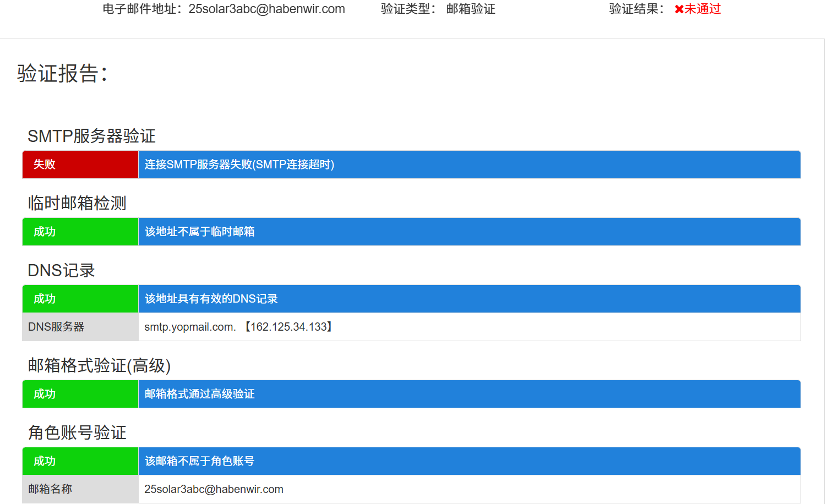Click 成功 status beside 该邮箱不属于角色账号
The image size is (833, 504).
pos(80,461)
